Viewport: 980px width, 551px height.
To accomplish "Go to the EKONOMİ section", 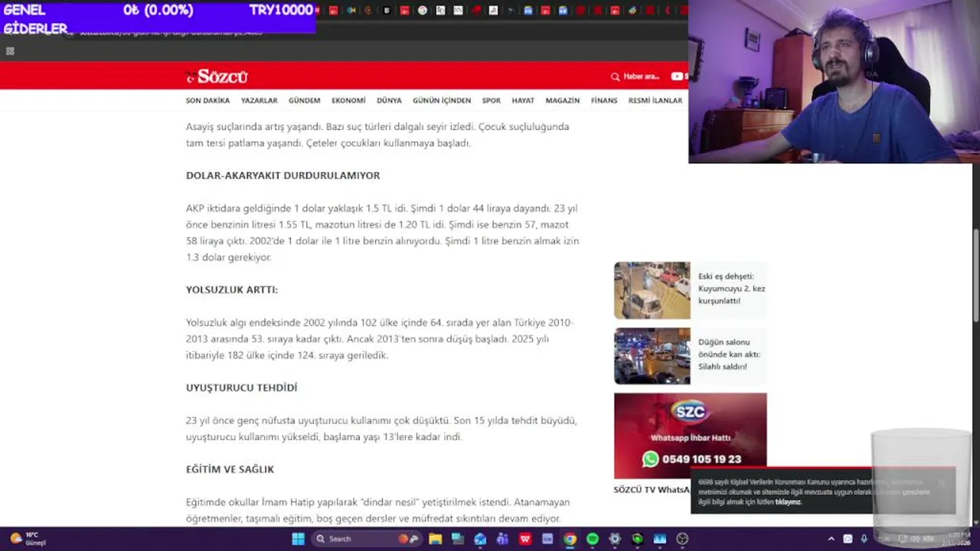I will [x=348, y=100].
